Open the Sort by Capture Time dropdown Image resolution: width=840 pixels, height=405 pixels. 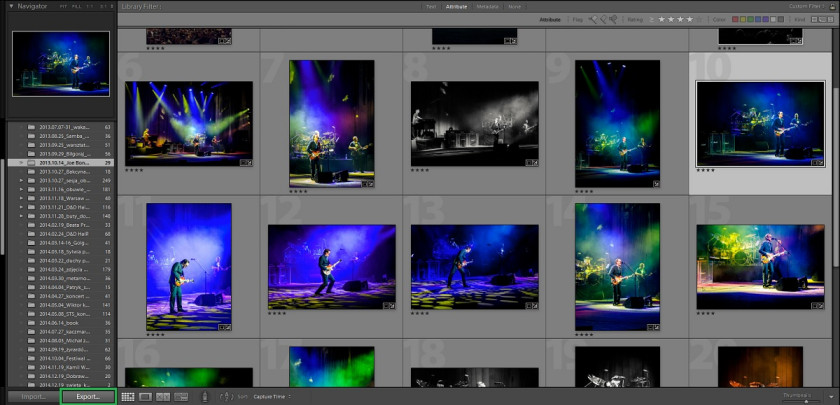point(272,396)
